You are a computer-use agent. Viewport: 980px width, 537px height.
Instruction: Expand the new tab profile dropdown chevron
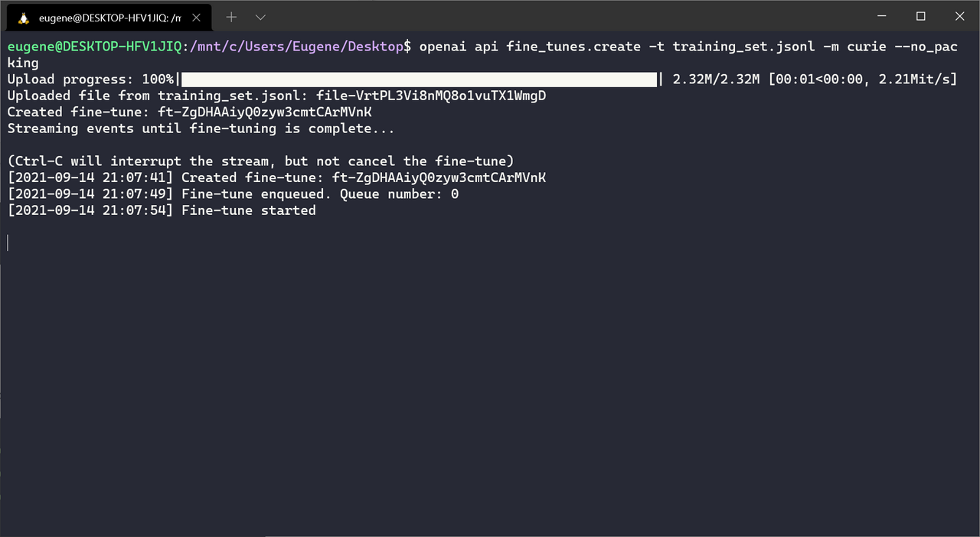pyautogui.click(x=260, y=17)
